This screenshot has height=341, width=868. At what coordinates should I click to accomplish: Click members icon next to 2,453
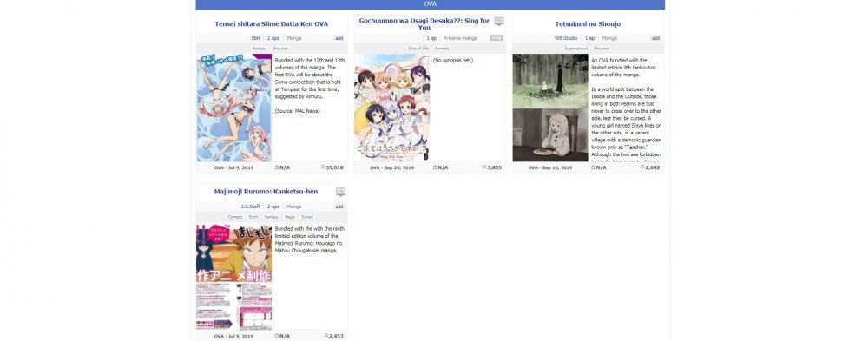click(326, 336)
